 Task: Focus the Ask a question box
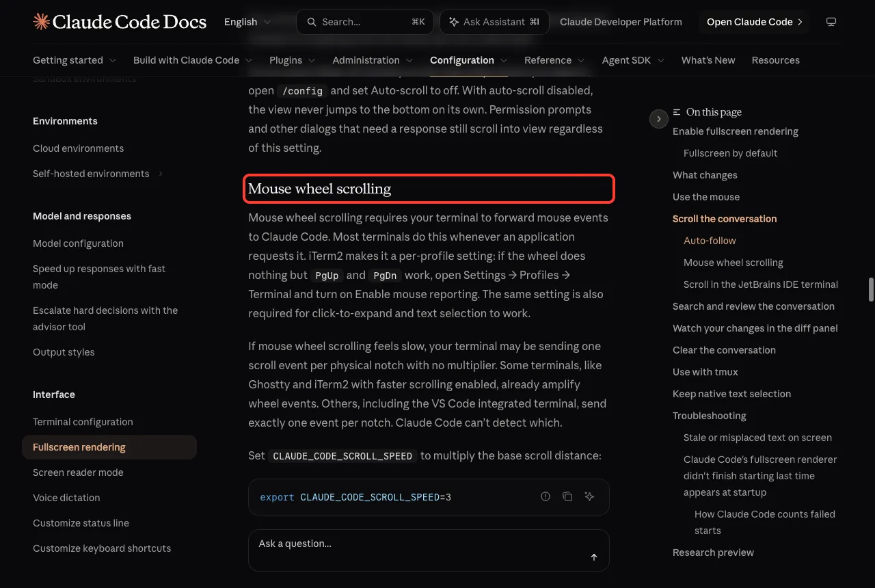click(429, 550)
